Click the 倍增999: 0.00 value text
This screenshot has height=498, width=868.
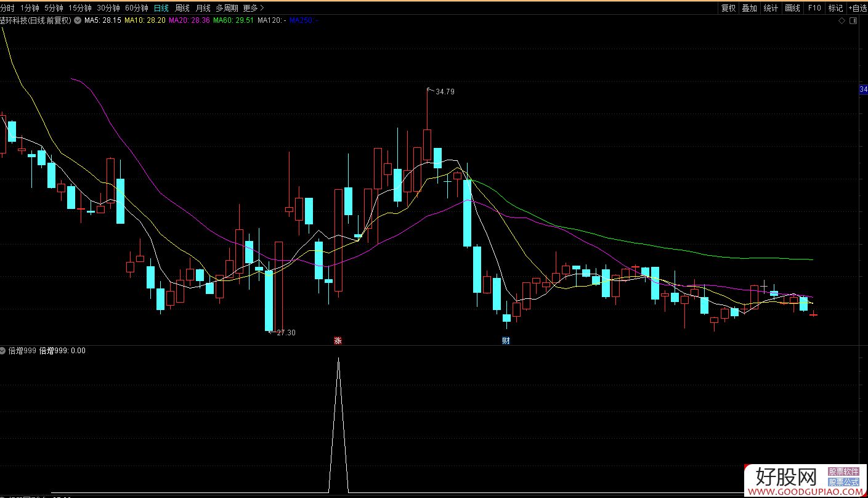click(62, 351)
